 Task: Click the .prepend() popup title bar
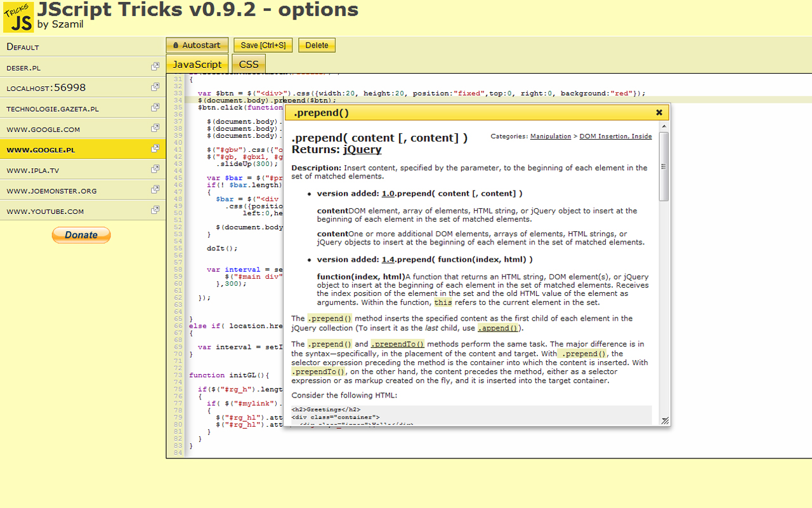point(477,112)
